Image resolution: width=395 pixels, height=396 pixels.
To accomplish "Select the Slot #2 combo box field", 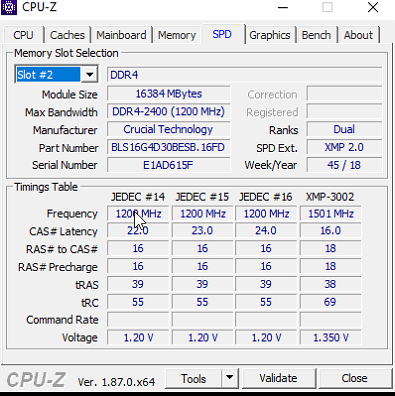I will (x=49, y=74).
